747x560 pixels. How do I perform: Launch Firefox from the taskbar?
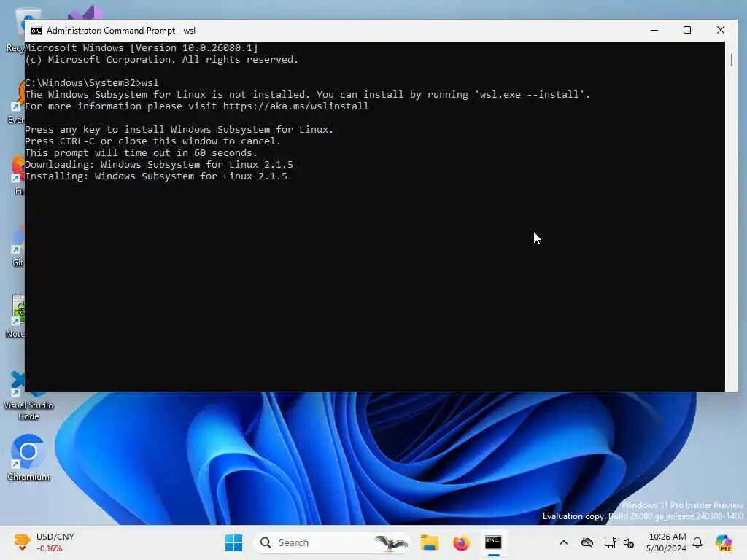(461, 542)
